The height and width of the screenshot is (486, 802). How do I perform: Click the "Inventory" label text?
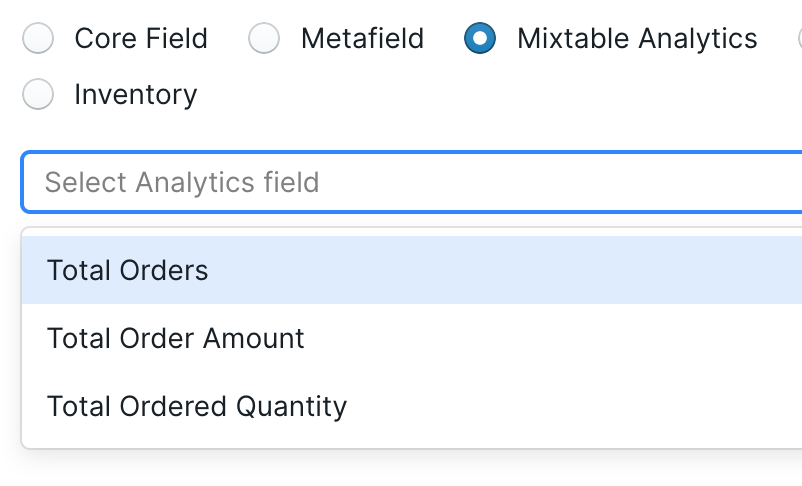135,95
